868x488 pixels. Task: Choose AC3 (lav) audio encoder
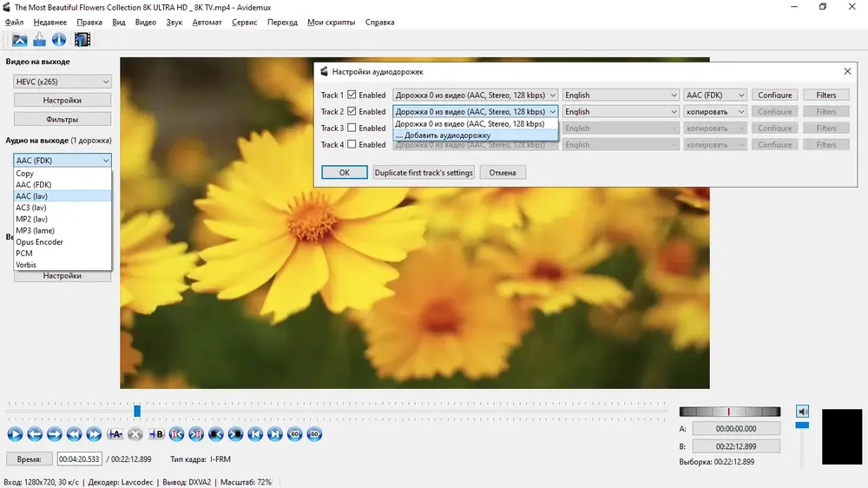[x=62, y=208]
